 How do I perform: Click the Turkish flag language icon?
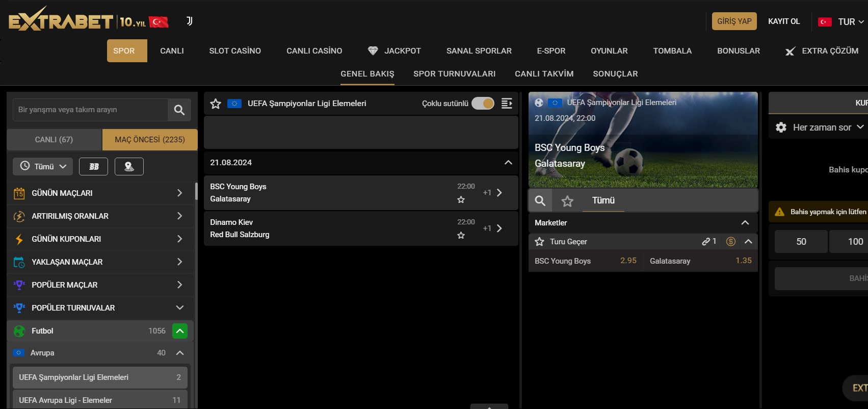pyautogui.click(x=825, y=22)
